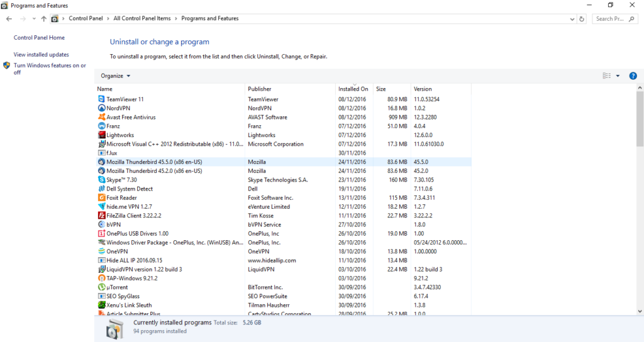Click the Search Programs field

click(615, 19)
